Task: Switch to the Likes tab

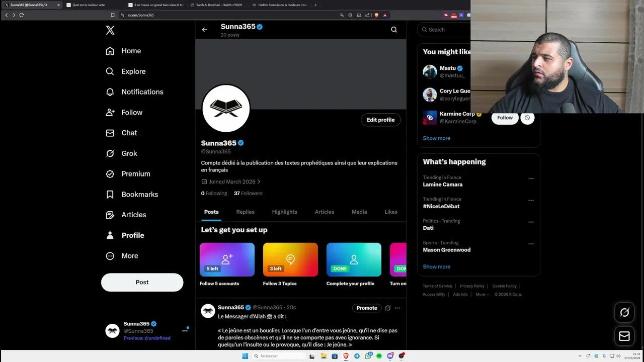Action: point(391,212)
